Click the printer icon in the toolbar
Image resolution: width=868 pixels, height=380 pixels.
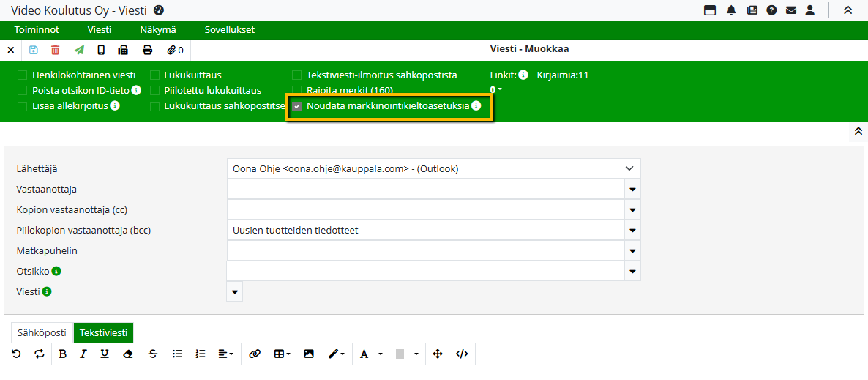pyautogui.click(x=148, y=50)
